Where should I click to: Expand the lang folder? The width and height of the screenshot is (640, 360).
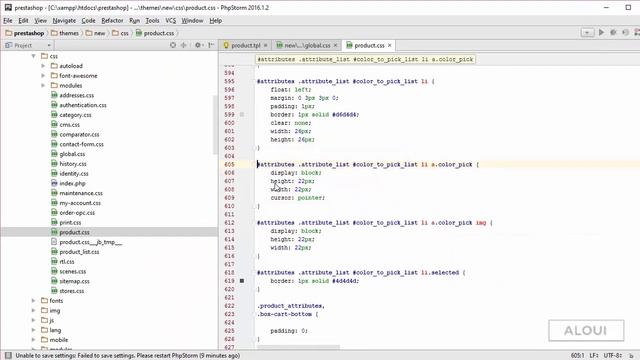coord(33,330)
